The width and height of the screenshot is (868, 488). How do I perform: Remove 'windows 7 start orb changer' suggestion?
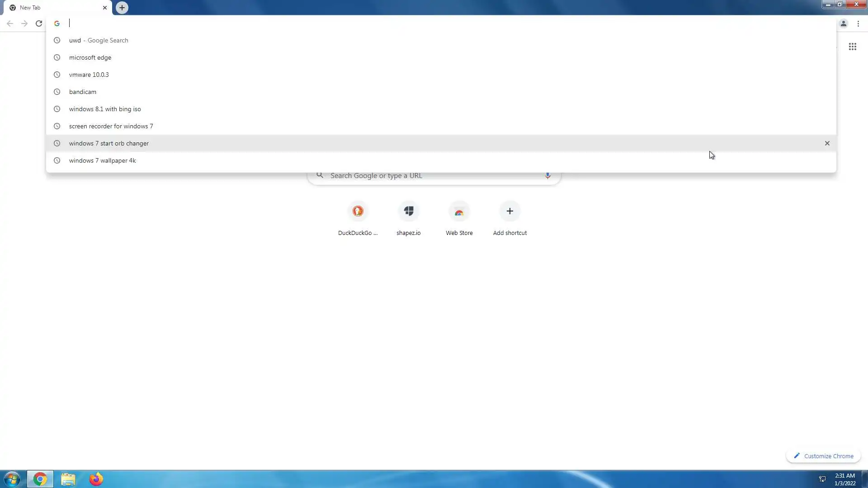click(x=827, y=143)
